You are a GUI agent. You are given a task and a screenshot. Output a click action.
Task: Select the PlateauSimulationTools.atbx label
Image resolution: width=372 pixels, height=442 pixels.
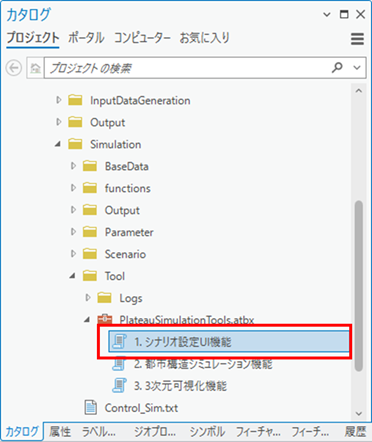[187, 320]
